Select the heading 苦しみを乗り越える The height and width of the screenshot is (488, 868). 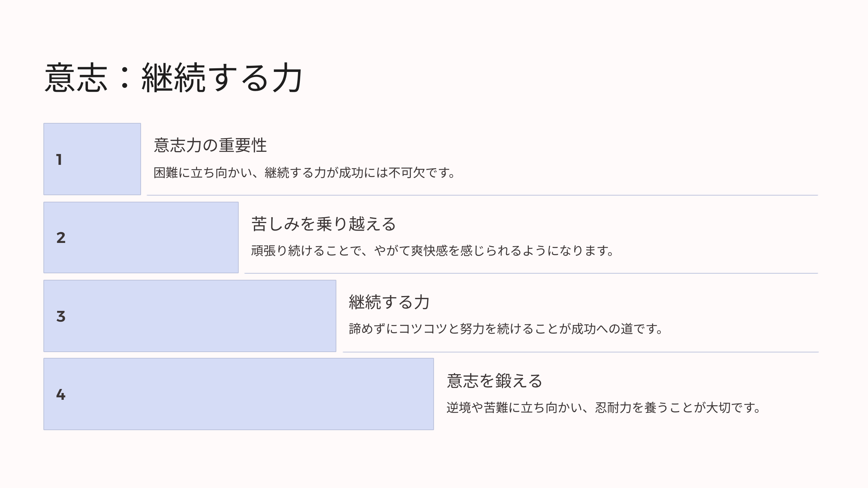324,224
